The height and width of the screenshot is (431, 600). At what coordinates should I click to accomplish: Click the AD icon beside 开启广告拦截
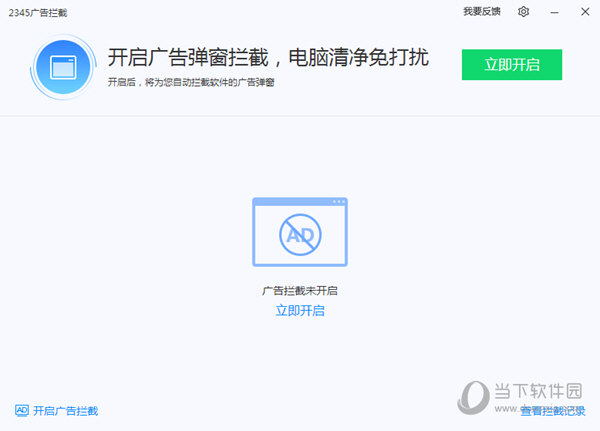click(x=22, y=411)
